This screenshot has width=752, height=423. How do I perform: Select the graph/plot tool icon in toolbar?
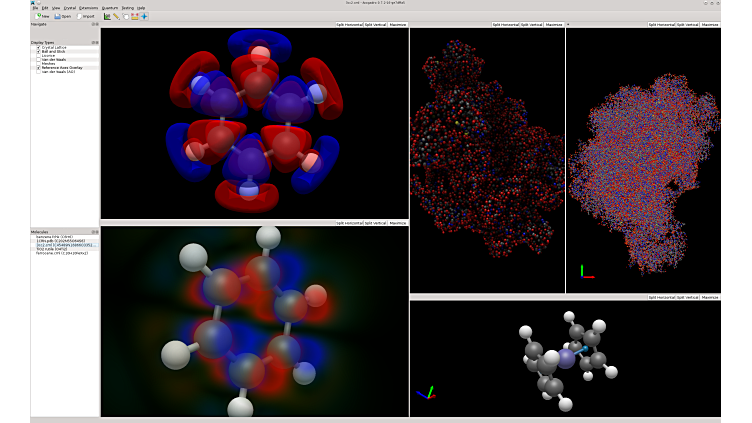tap(107, 16)
